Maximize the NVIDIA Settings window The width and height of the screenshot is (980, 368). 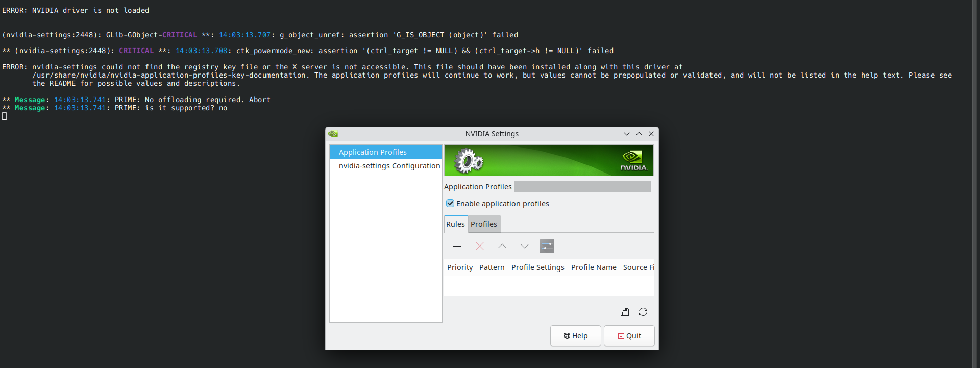(639, 134)
